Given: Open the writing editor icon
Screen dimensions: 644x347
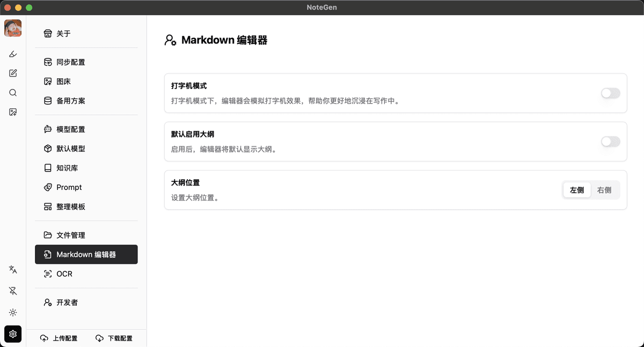Looking at the screenshot, I should click(x=13, y=73).
